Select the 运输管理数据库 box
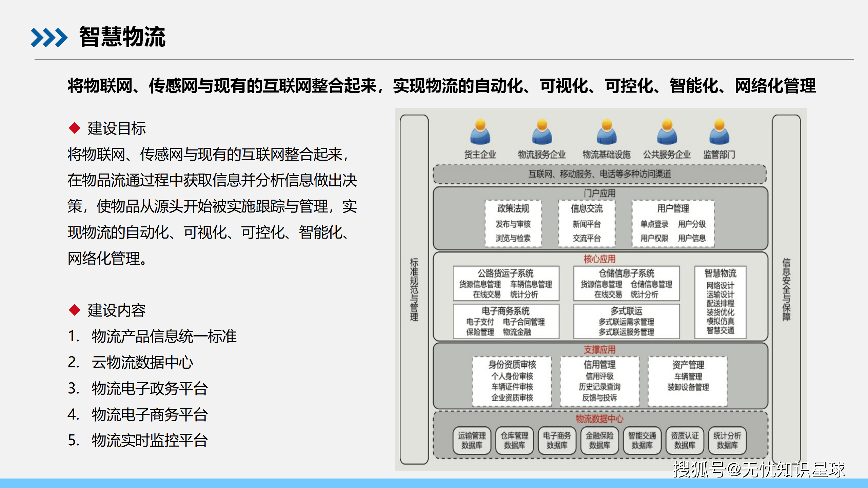Image resolution: width=868 pixels, height=488 pixels. coord(472,440)
